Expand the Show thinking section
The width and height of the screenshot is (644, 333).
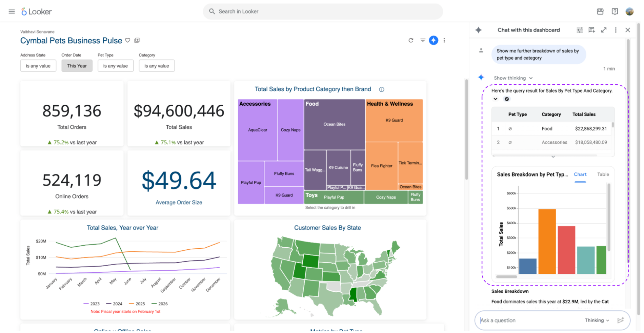(513, 78)
